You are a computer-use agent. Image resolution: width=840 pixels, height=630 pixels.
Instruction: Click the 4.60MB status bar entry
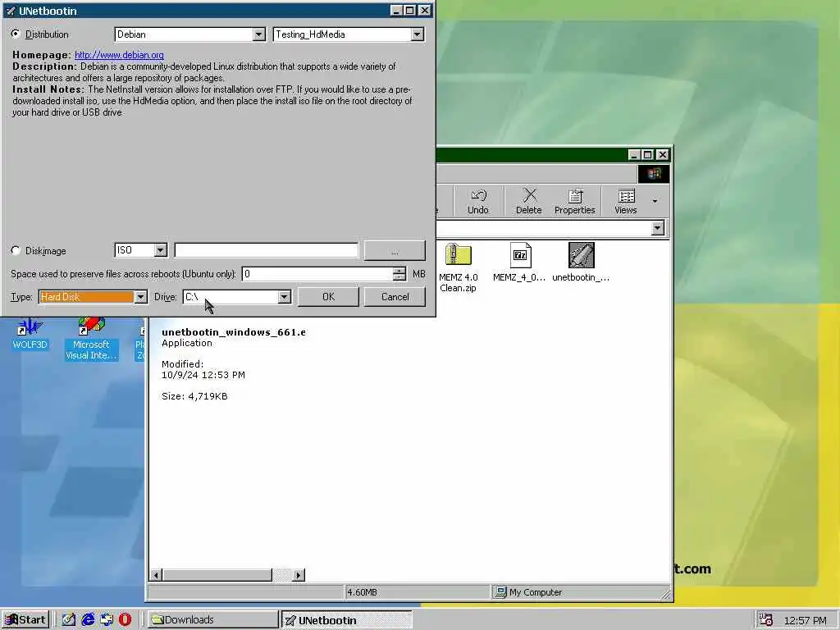coord(362,592)
